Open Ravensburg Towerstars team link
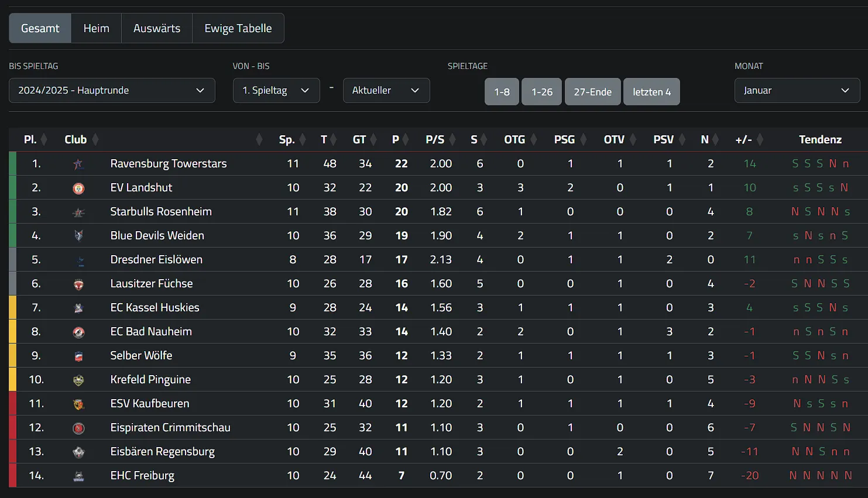The image size is (868, 498). coord(169,164)
